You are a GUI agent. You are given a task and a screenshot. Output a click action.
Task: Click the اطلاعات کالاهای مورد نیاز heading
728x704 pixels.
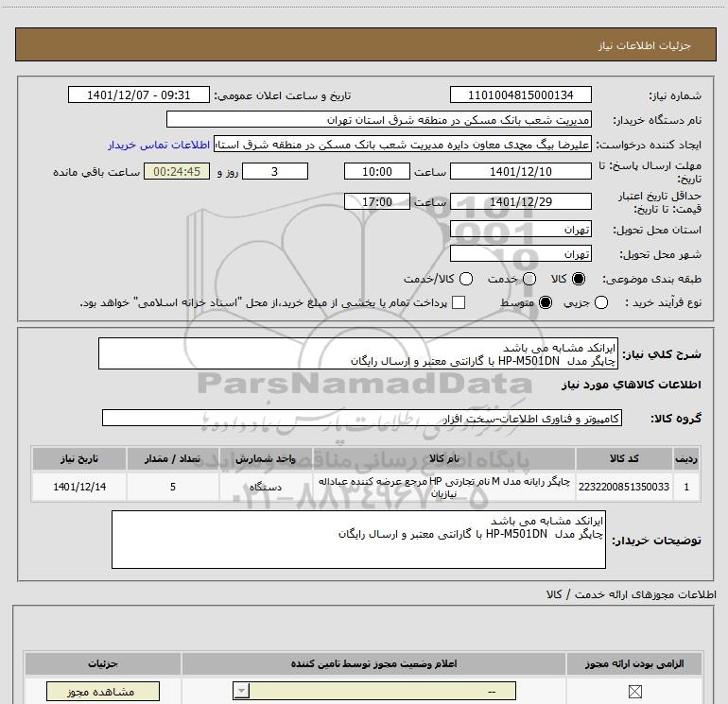pyautogui.click(x=631, y=385)
